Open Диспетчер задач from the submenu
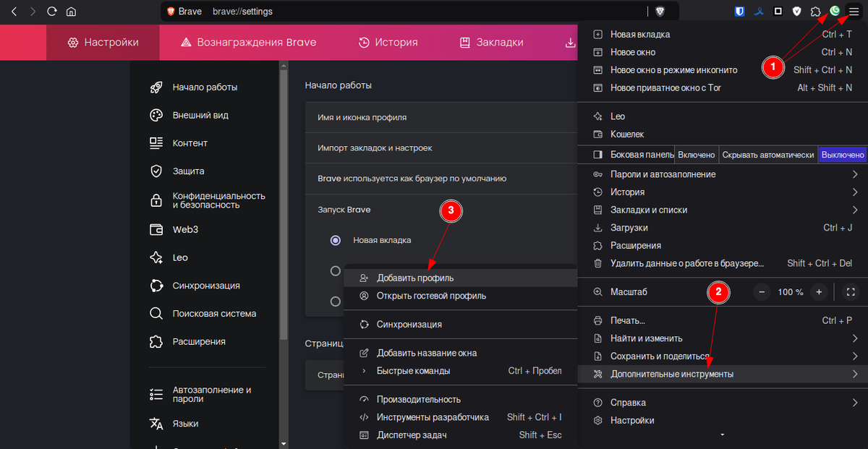Image resolution: width=868 pixels, height=449 pixels. click(461, 435)
